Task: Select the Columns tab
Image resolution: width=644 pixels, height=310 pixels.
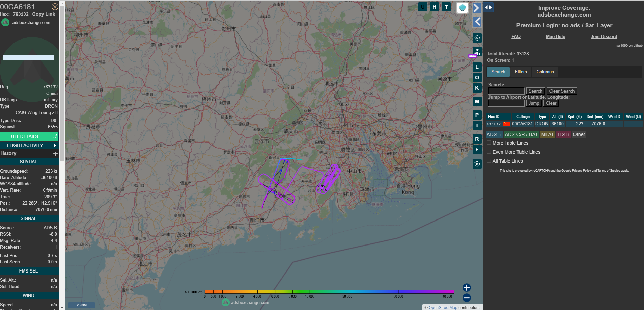Action: pyautogui.click(x=545, y=72)
